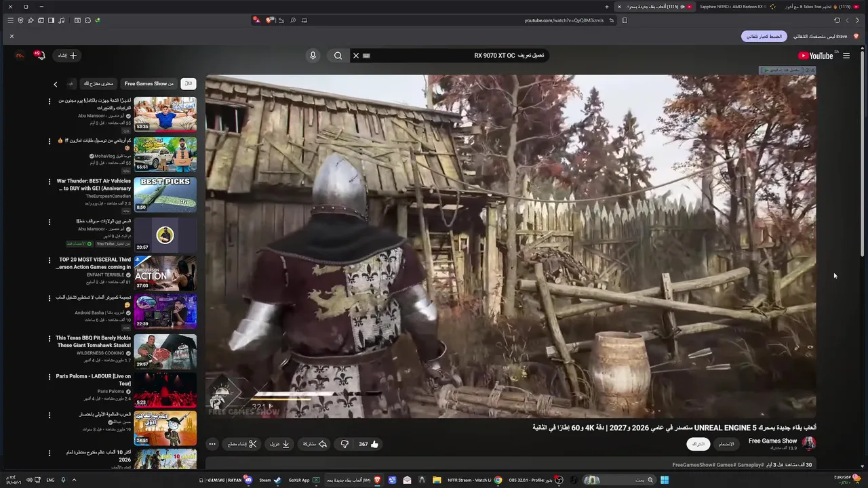Dislike the video with thumbs down
The height and width of the screenshot is (488, 868).
point(344,444)
